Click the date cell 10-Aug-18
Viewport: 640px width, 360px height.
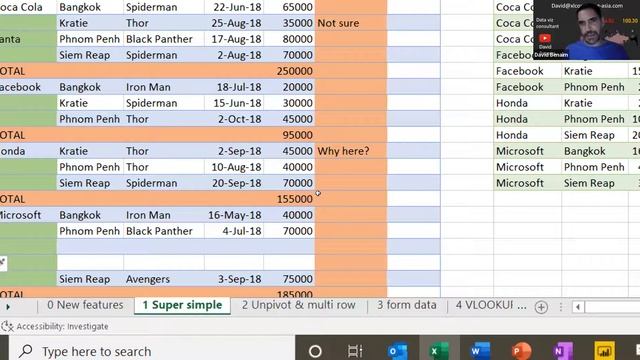point(234,167)
